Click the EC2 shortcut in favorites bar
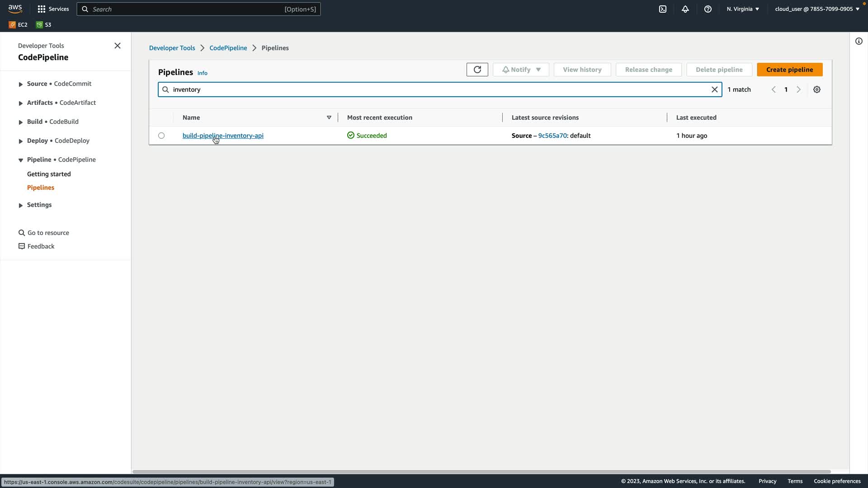The height and width of the screenshot is (488, 868). coord(18,25)
